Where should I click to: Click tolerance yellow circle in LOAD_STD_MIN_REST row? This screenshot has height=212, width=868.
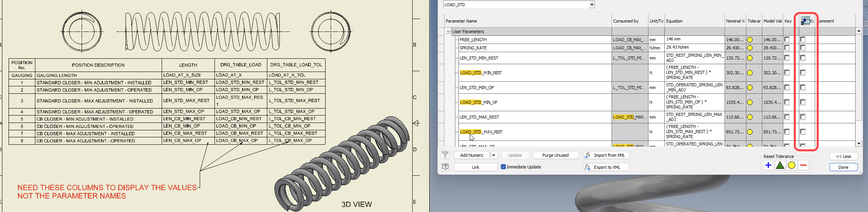tap(750, 73)
